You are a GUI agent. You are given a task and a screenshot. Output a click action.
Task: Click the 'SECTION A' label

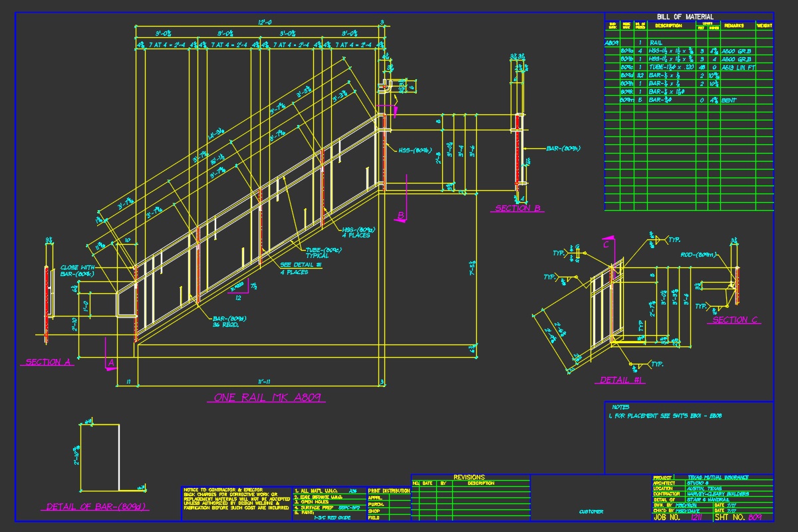pos(49,362)
